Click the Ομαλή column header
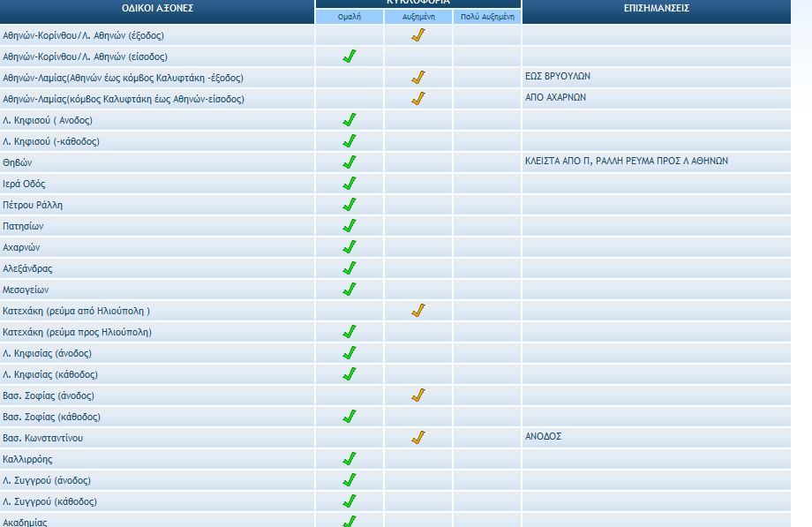This screenshot has height=527, width=812. [350, 17]
